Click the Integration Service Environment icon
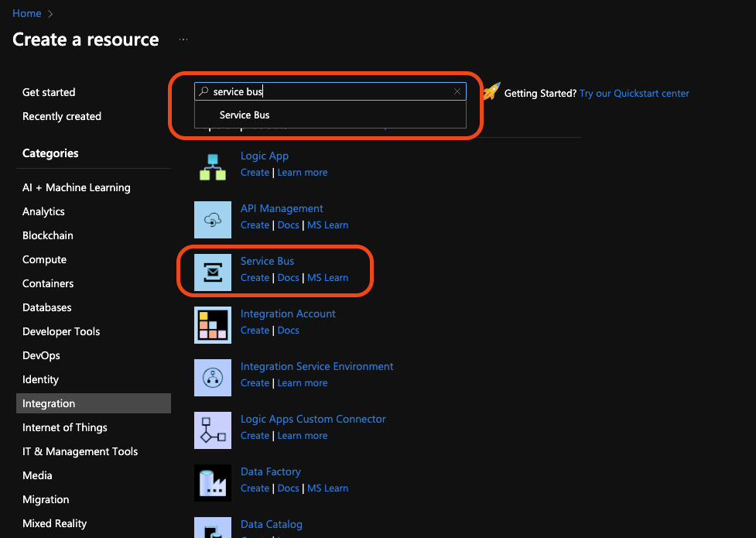 tap(213, 377)
